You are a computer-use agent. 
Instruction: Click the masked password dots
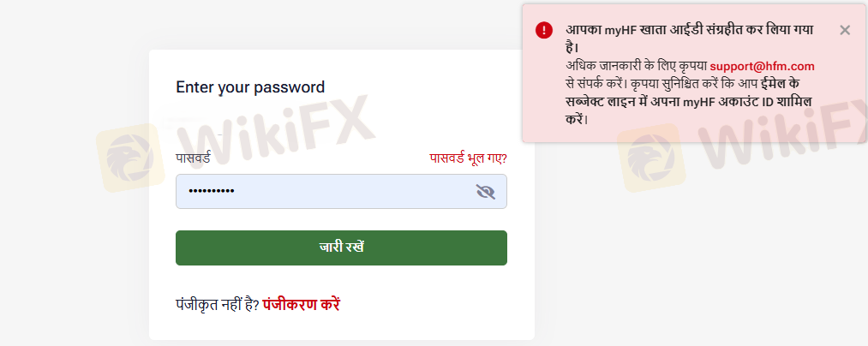click(211, 192)
